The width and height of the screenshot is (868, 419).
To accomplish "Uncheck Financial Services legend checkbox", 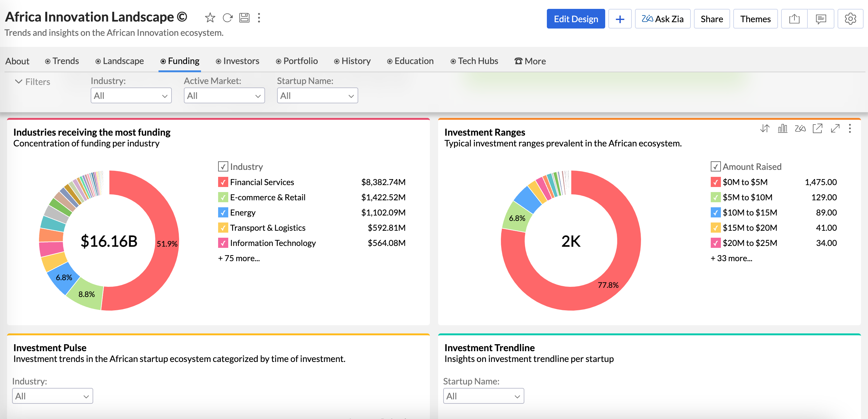I will pyautogui.click(x=223, y=182).
